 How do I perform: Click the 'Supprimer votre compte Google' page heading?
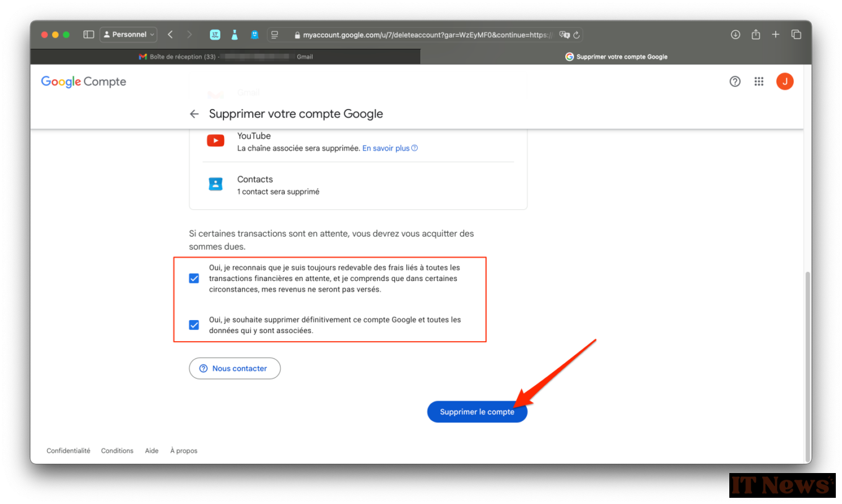296,114
